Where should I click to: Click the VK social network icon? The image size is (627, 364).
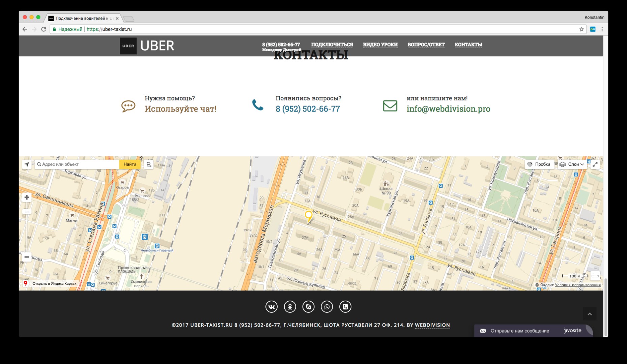pyautogui.click(x=272, y=307)
